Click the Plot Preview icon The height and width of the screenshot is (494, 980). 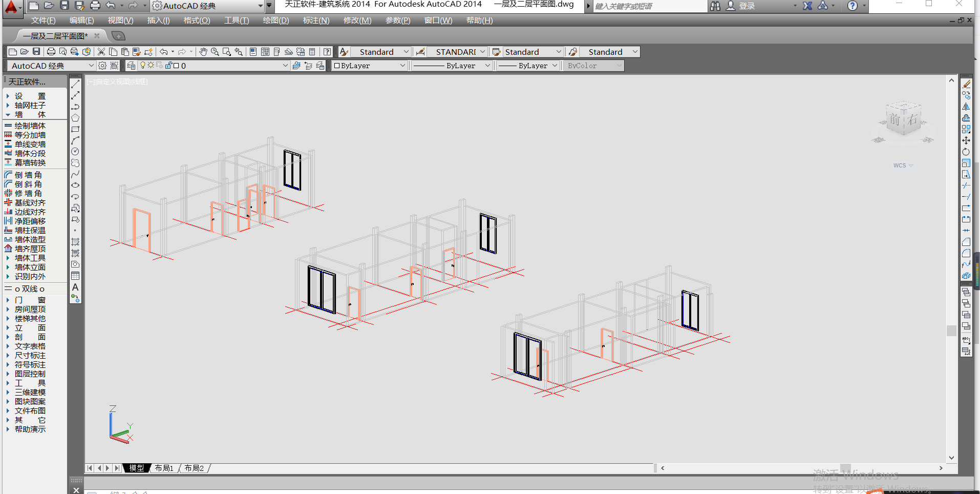tap(63, 52)
